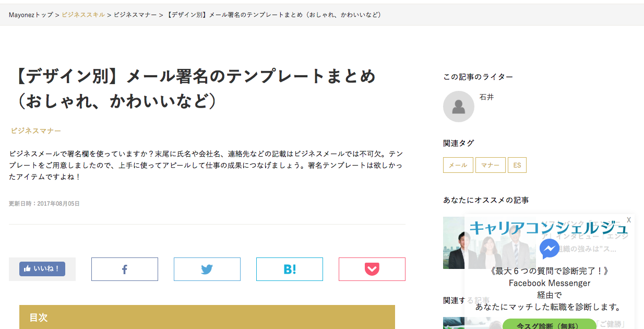Click the article intro paragraph text
This screenshot has height=329, width=644.
coord(206,165)
